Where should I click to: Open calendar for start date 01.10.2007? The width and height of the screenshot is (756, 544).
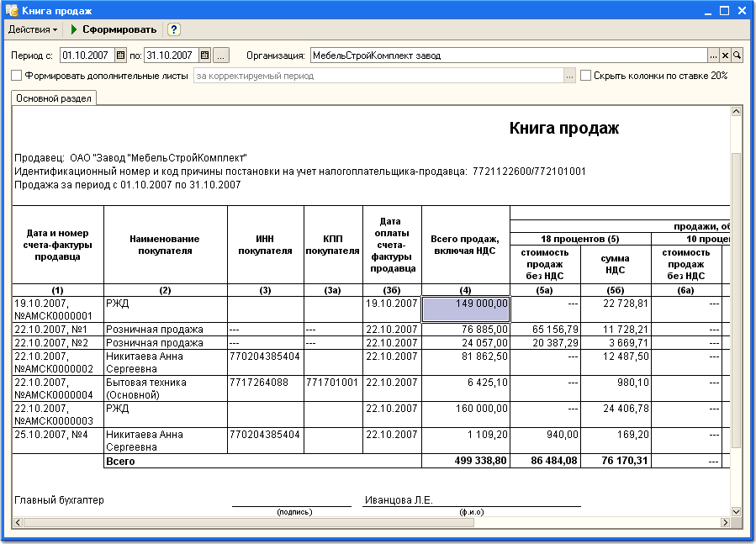coord(120,55)
